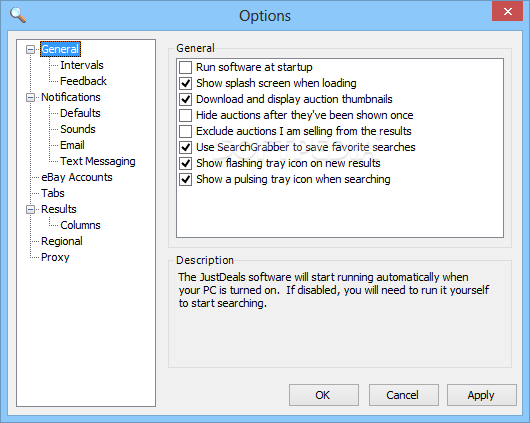Click the magnifier icon in title bar
The width and height of the screenshot is (530, 423).
click(x=18, y=15)
